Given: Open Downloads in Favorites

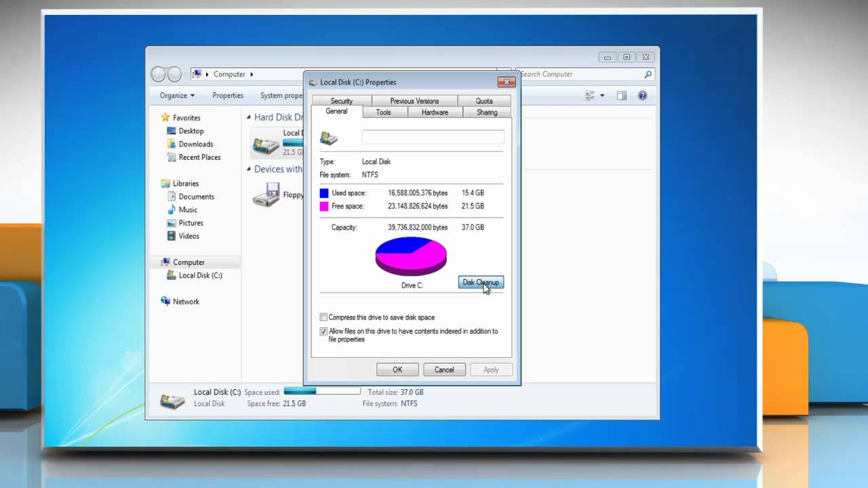Looking at the screenshot, I should click(x=196, y=144).
